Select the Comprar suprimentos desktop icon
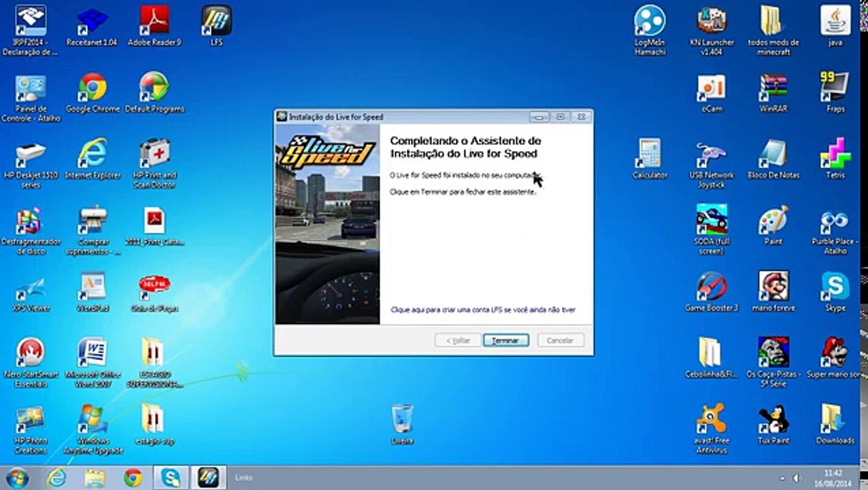This screenshot has height=490, width=868. [93, 231]
